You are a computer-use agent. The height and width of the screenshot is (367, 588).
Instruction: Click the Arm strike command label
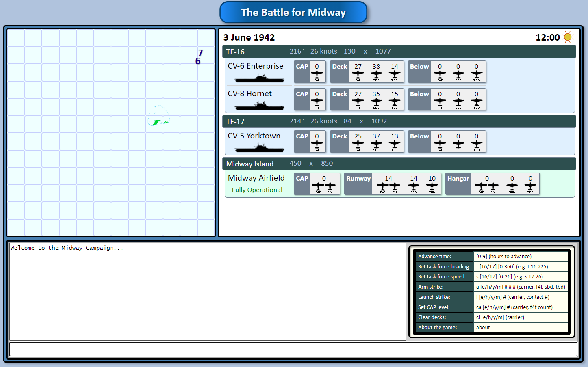pyautogui.click(x=444, y=287)
